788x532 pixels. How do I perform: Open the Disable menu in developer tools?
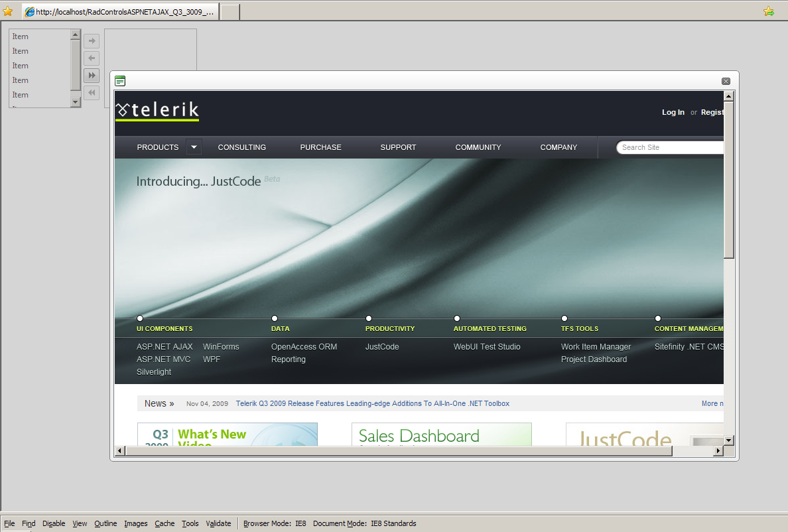pos(54,523)
